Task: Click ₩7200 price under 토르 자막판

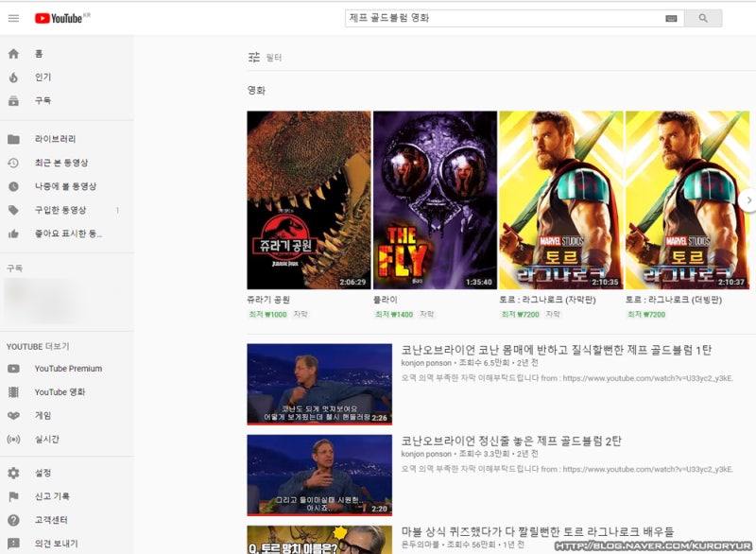Action: pos(521,315)
